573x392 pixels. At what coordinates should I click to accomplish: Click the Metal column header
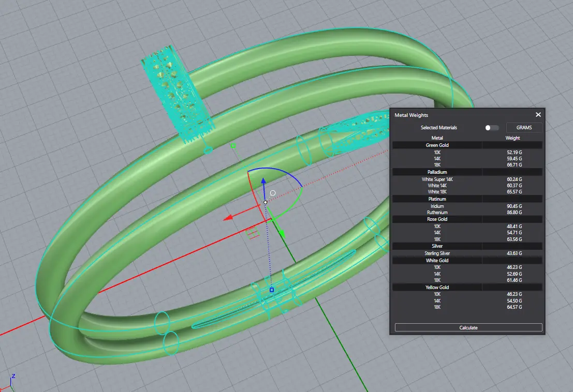(437, 138)
